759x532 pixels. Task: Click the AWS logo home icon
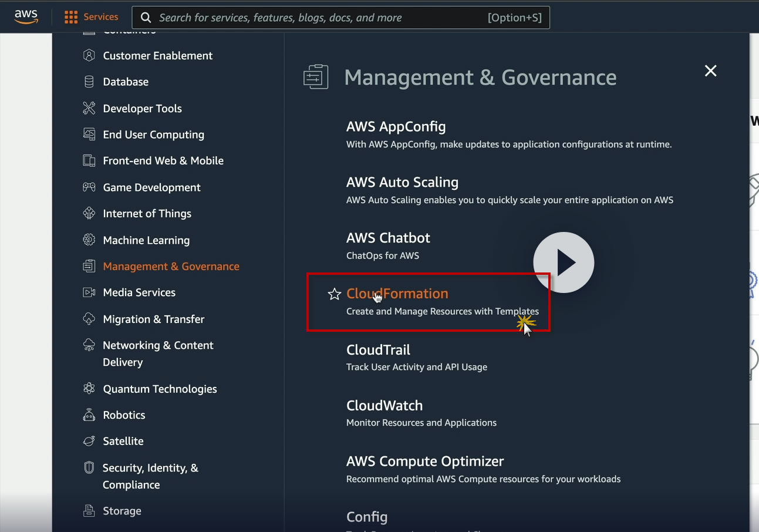coord(26,17)
